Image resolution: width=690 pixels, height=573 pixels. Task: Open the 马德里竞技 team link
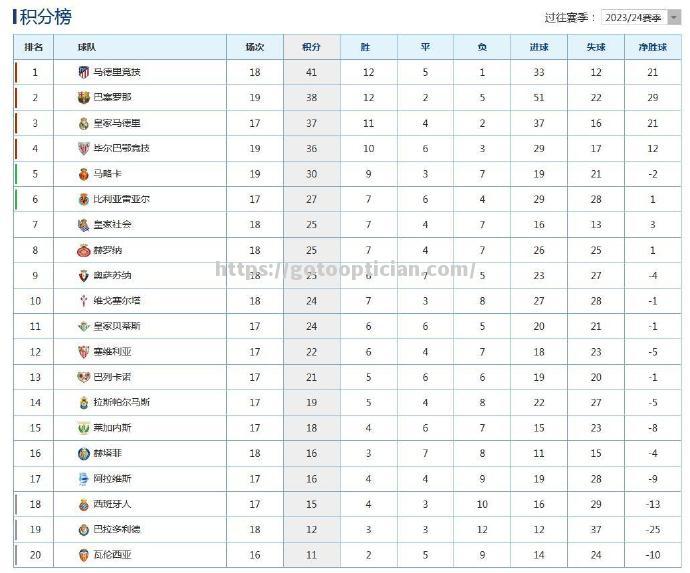117,72
